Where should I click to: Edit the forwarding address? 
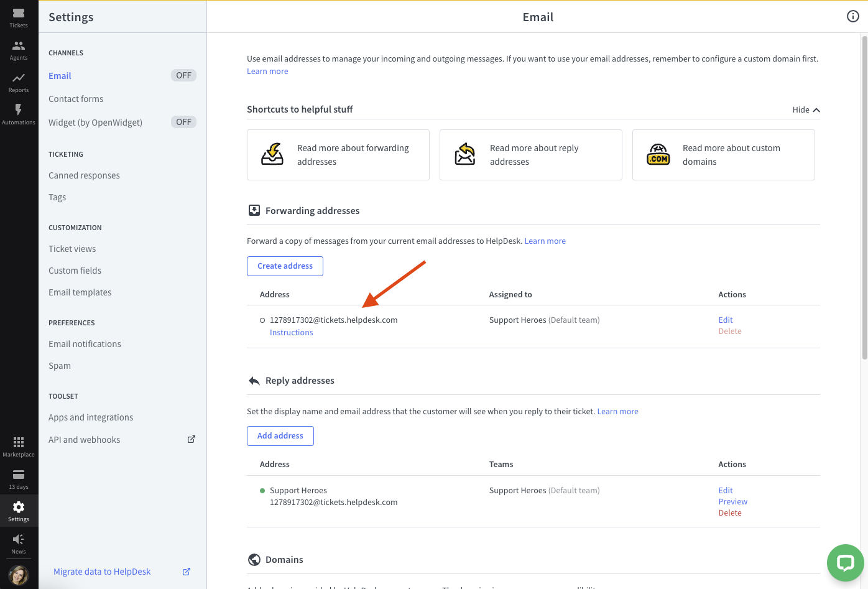pos(726,320)
